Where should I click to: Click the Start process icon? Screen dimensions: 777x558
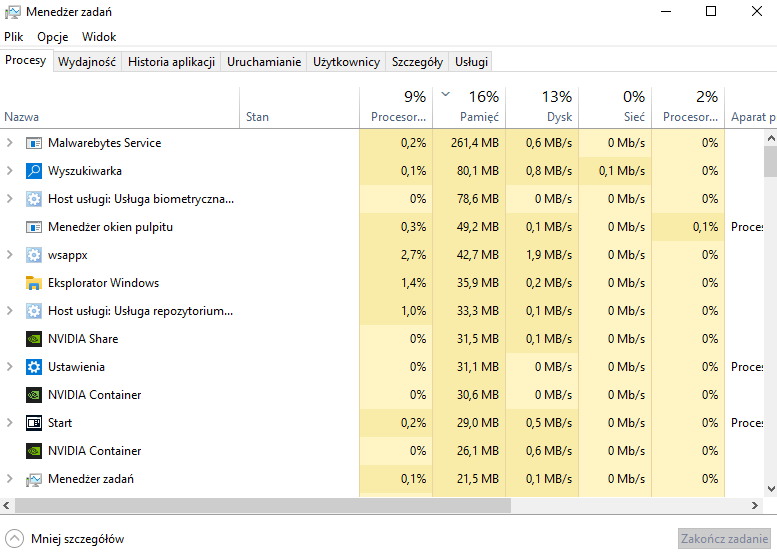(x=34, y=423)
